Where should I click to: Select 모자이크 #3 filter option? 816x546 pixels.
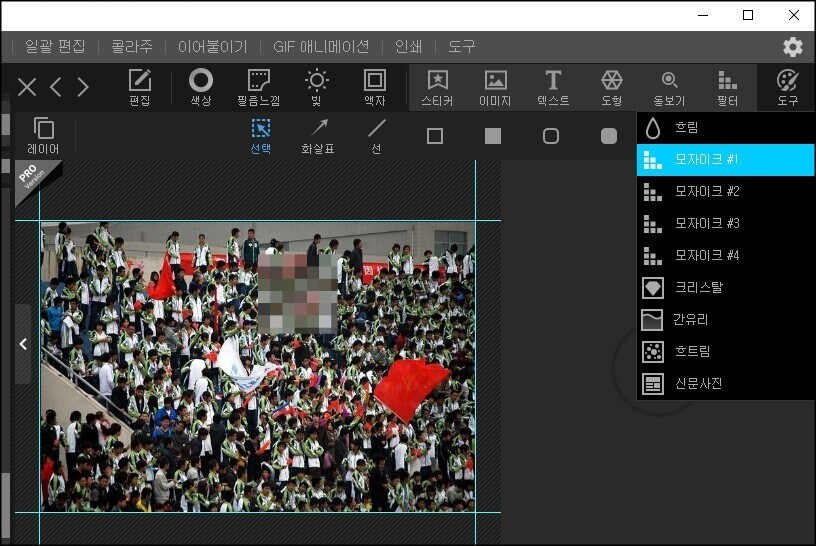point(726,224)
